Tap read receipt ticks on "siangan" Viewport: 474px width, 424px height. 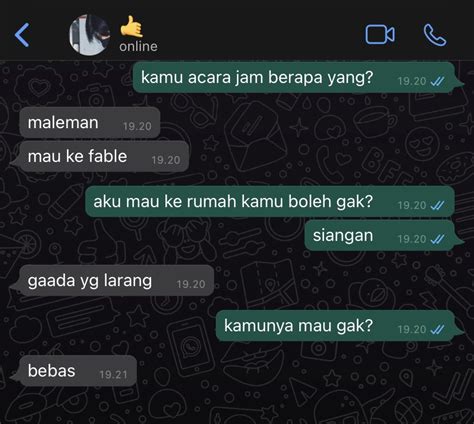pos(437,239)
